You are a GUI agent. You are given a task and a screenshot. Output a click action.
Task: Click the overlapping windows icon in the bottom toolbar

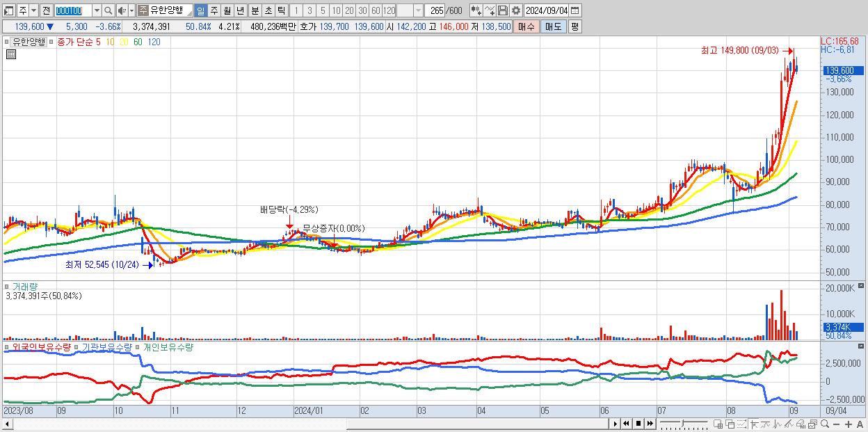[730, 424]
